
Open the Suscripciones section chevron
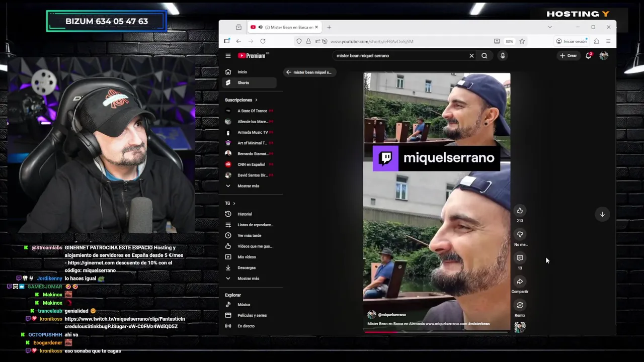click(256, 100)
